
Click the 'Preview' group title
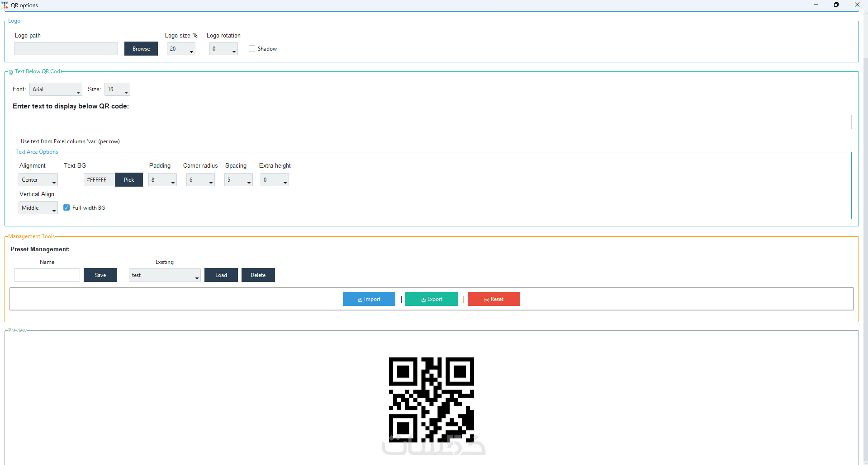tap(17, 330)
